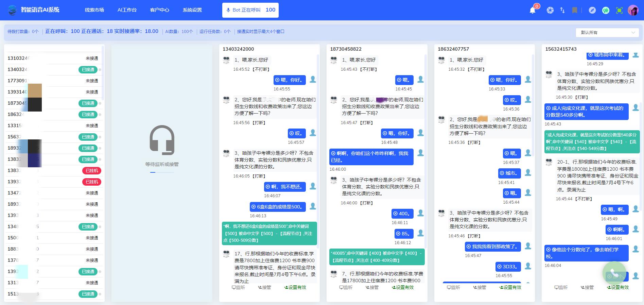Click 接通实时显示最大4个窗口 in status bar
This screenshot has height=305, width=644.
pos(261,32)
